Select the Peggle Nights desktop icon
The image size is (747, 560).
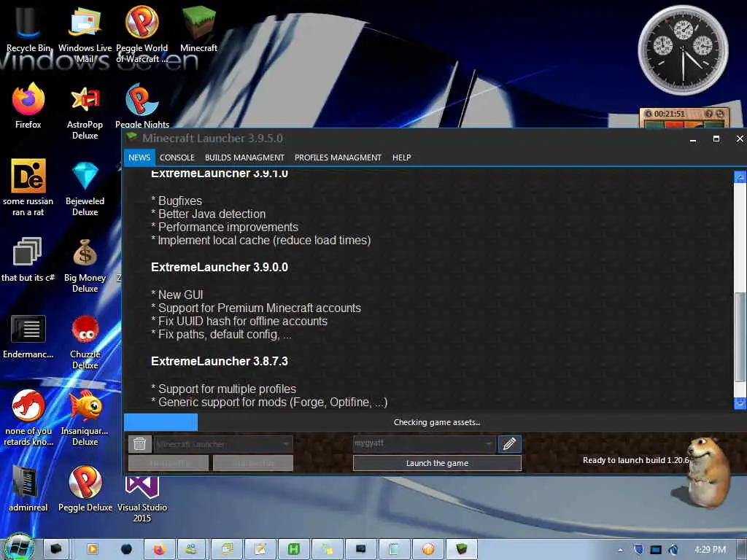coord(142,106)
